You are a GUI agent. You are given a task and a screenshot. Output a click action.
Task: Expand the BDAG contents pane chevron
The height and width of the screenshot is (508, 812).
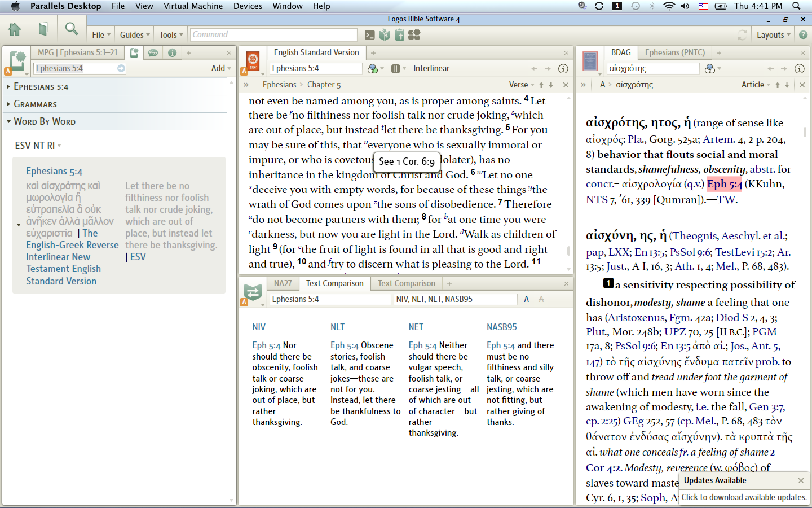[583, 85]
